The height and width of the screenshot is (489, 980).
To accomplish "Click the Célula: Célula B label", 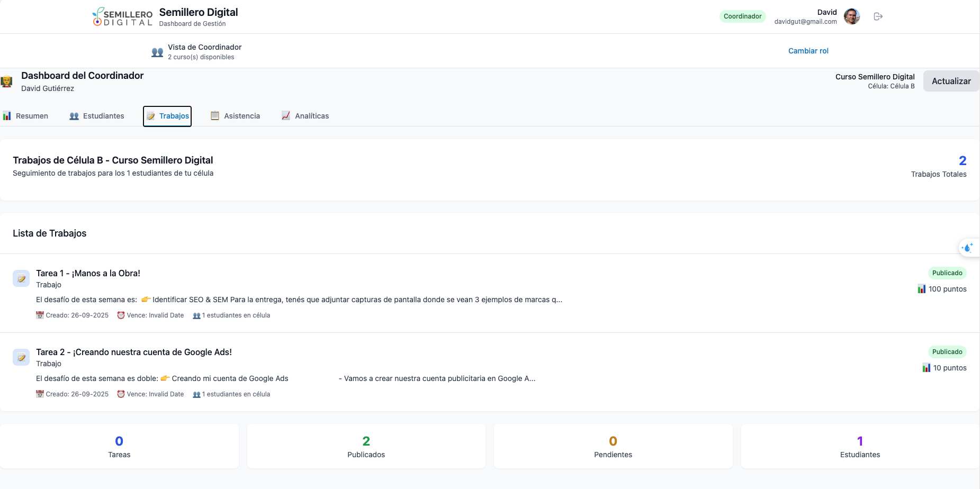I will click(x=892, y=86).
